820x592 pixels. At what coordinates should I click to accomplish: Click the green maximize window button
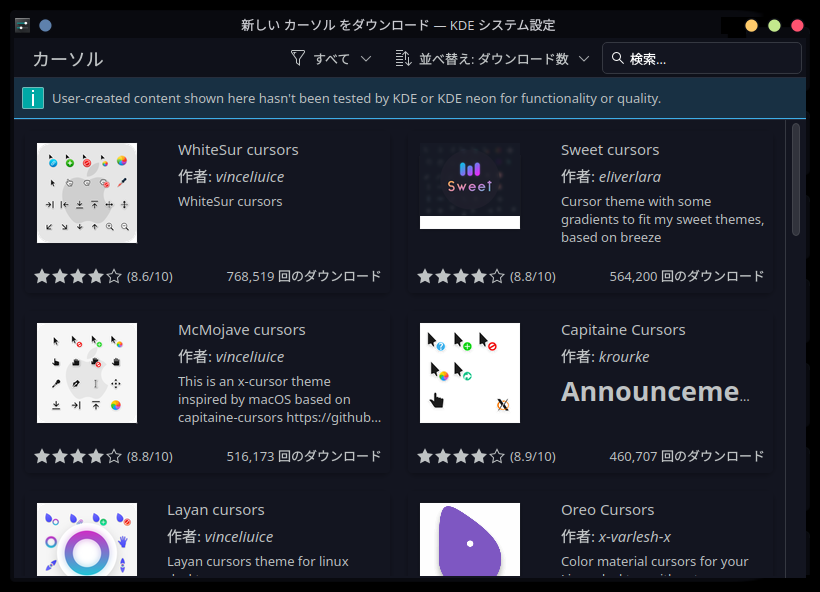pyautogui.click(x=775, y=26)
